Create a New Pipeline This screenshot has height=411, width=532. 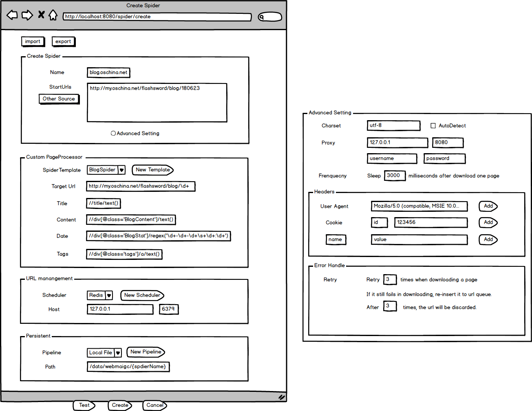146,352
